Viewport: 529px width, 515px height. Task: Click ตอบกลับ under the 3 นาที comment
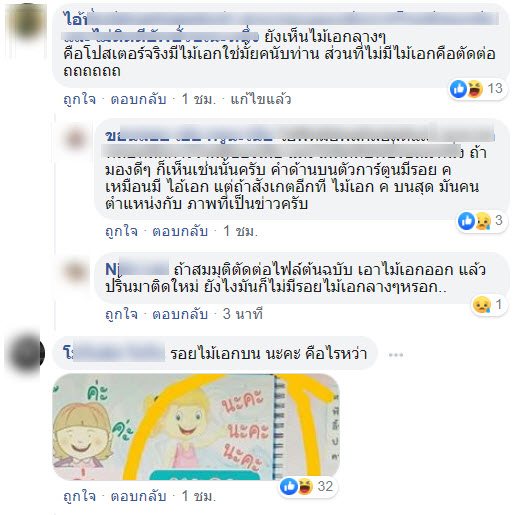click(180, 314)
